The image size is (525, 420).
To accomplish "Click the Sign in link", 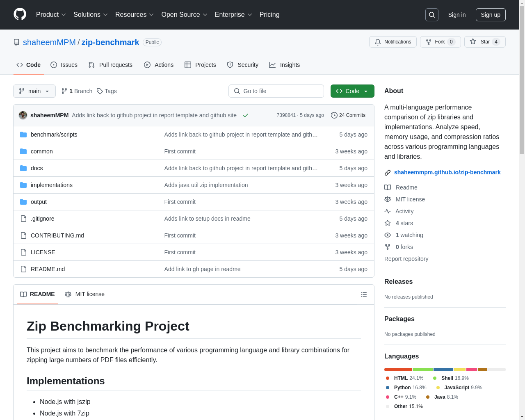I will tap(457, 15).
